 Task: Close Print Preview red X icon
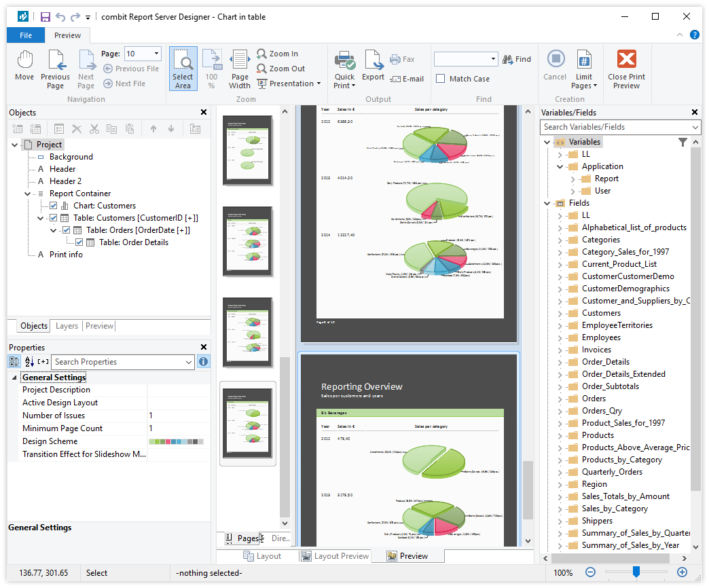pyautogui.click(x=626, y=69)
